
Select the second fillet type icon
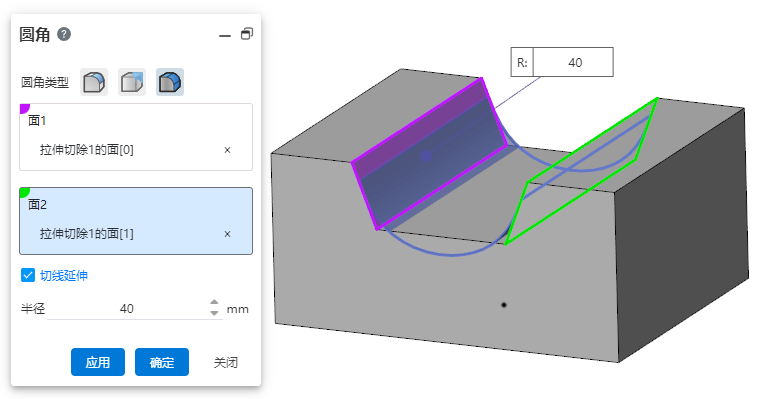pyautogui.click(x=132, y=82)
